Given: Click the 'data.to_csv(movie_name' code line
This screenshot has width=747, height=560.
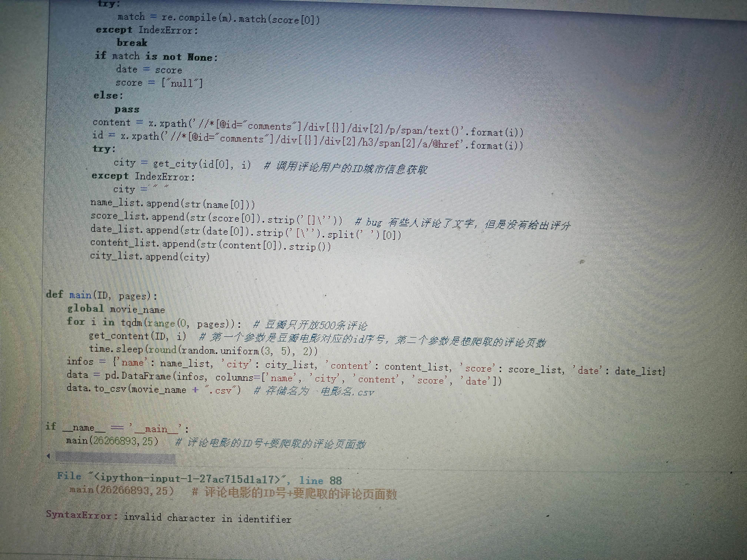Looking at the screenshot, I should (x=154, y=389).
